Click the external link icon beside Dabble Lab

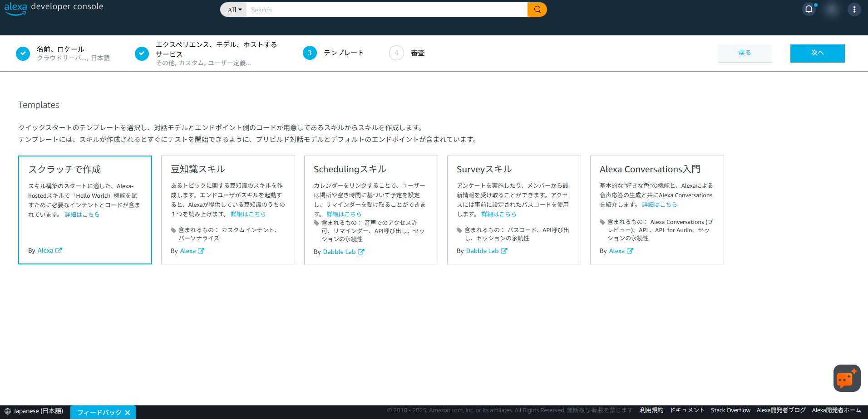(361, 252)
